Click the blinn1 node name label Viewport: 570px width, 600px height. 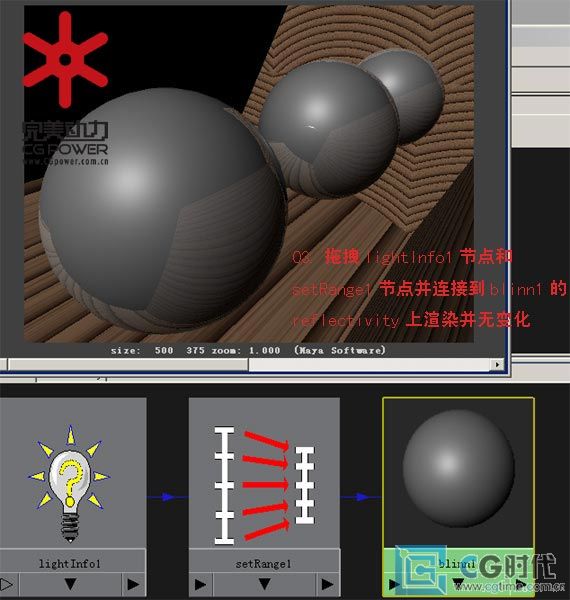[x=456, y=563]
